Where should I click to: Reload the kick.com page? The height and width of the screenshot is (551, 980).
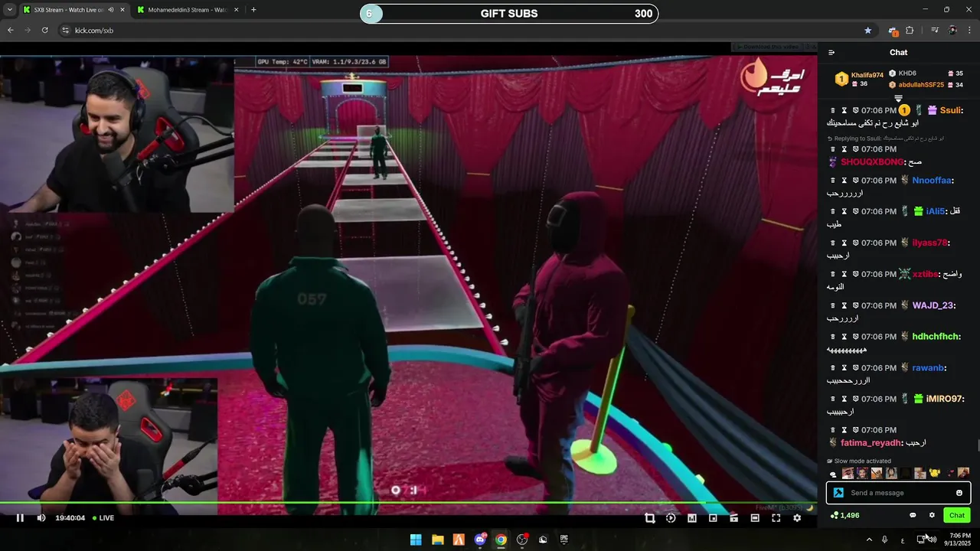coord(45,30)
